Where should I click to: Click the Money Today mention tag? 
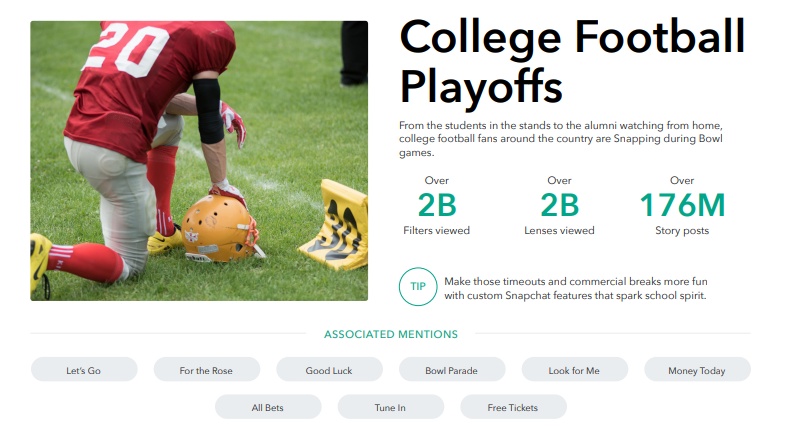click(697, 370)
